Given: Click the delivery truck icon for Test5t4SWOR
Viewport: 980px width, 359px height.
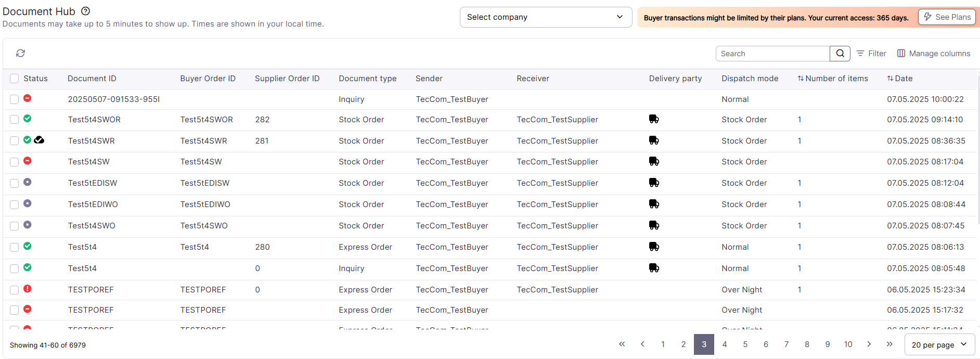Looking at the screenshot, I should point(654,119).
